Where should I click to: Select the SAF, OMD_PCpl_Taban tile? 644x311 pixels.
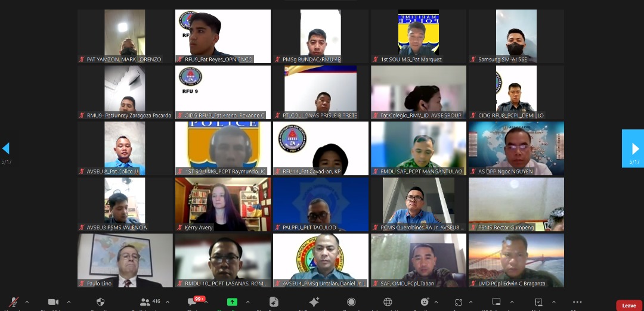click(x=419, y=260)
